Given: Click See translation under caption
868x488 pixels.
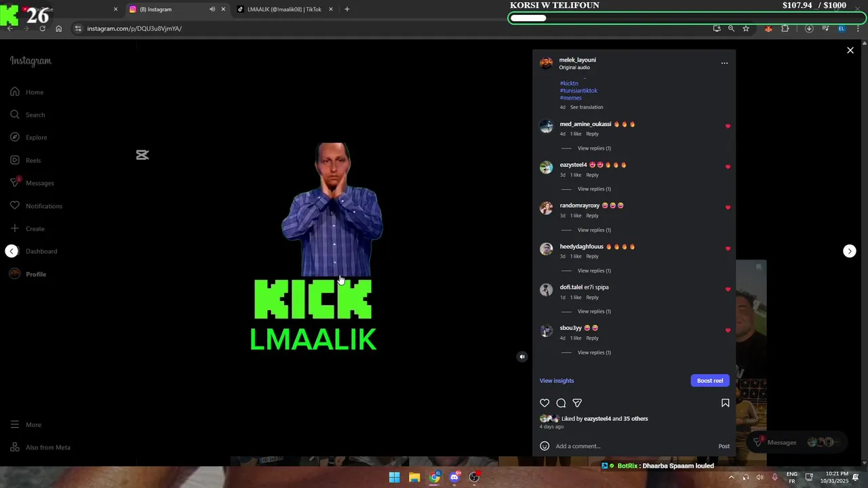Looking at the screenshot, I should 587,107.
